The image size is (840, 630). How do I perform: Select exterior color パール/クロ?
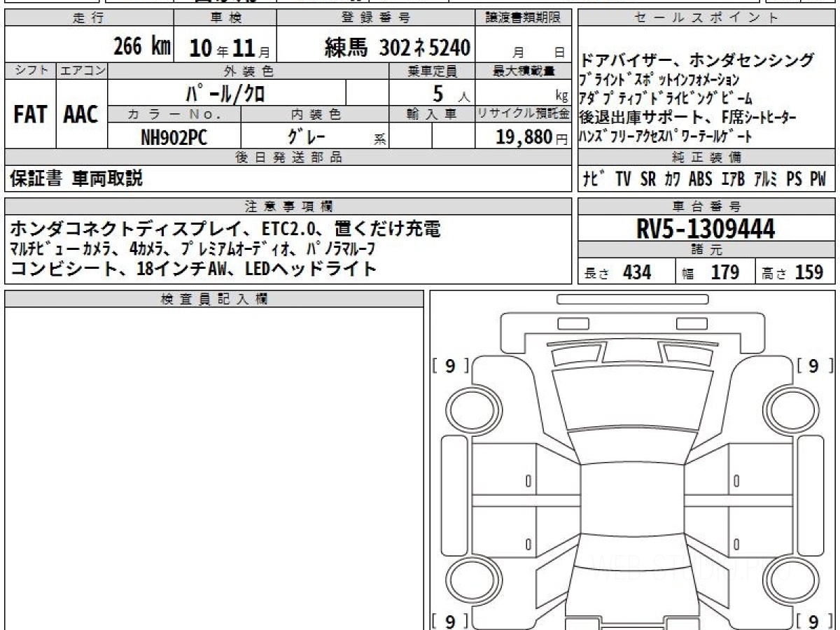pos(225,93)
